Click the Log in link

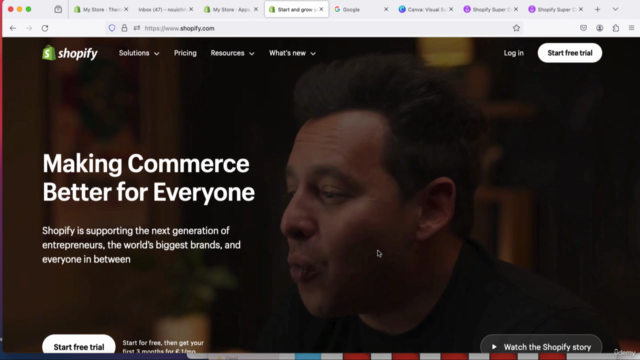click(513, 53)
